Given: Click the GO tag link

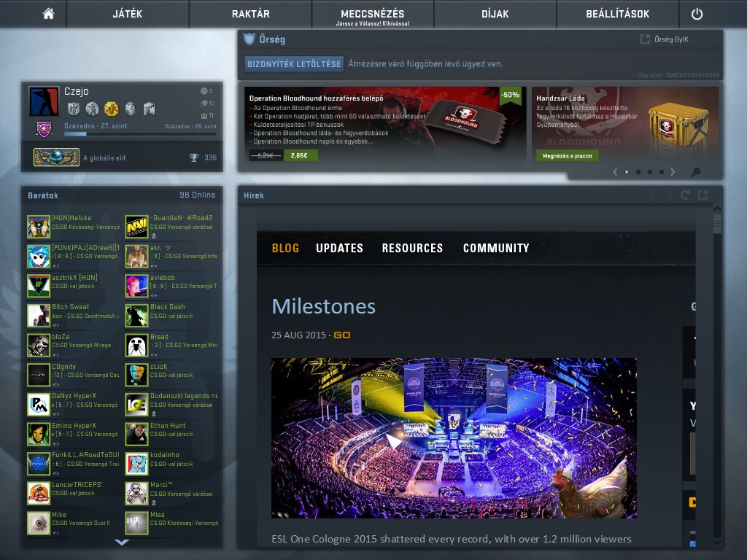Looking at the screenshot, I should click(x=341, y=335).
